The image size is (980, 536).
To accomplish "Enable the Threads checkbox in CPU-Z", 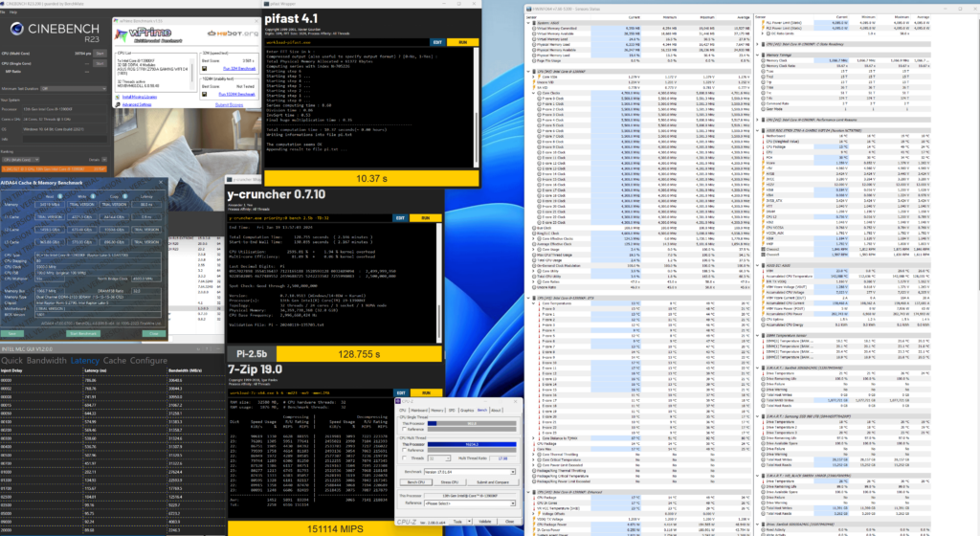I will coord(404,458).
